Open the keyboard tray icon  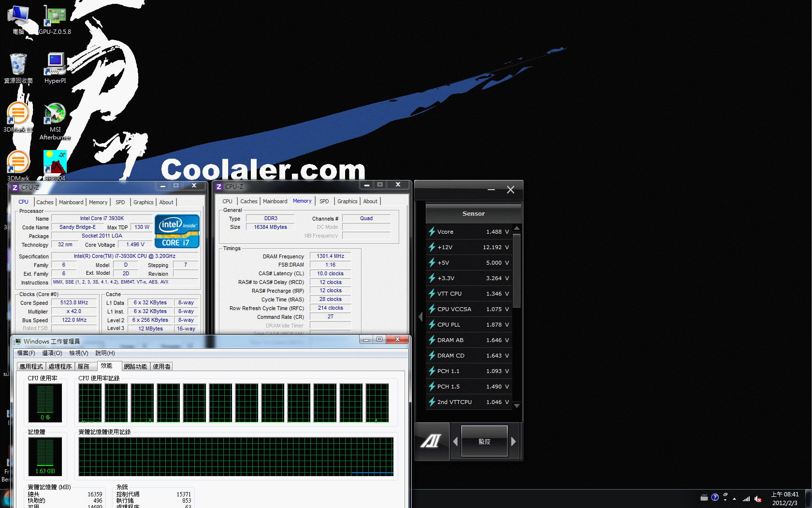(x=704, y=498)
